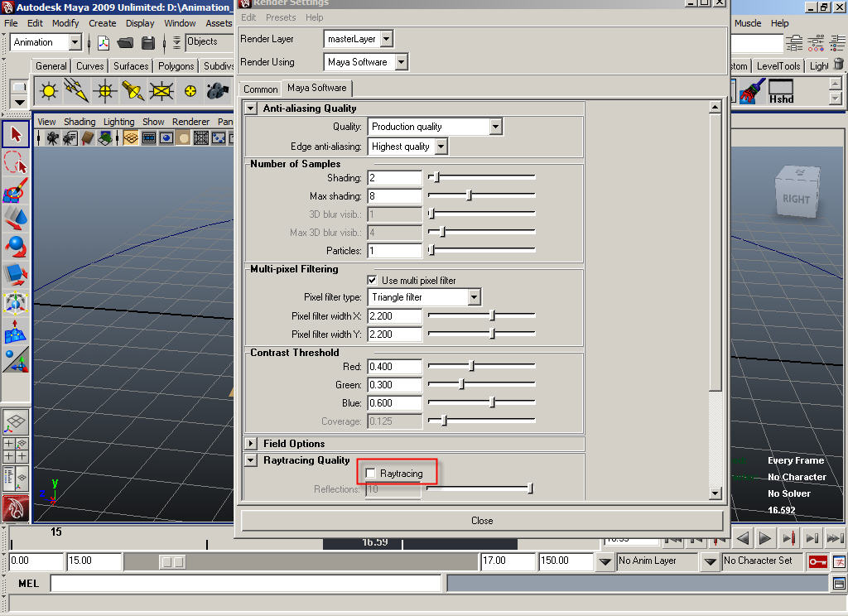Click the save scene disk icon
The width and height of the screenshot is (848, 616).
pos(147,42)
